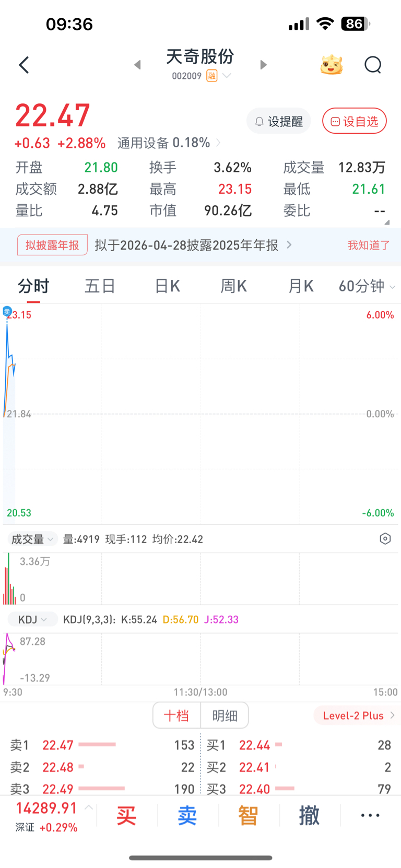
Task: Tap the more options ellipsis icon
Action: click(370, 815)
